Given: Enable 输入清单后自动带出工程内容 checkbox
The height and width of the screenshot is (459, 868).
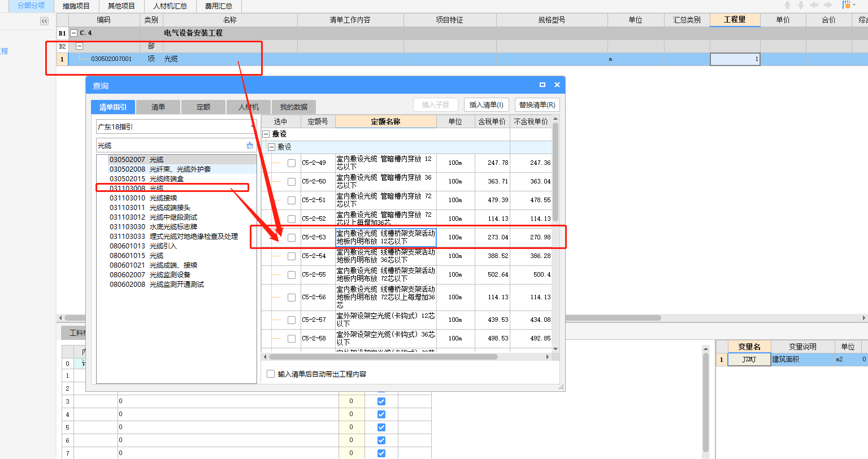Looking at the screenshot, I should (271, 374).
